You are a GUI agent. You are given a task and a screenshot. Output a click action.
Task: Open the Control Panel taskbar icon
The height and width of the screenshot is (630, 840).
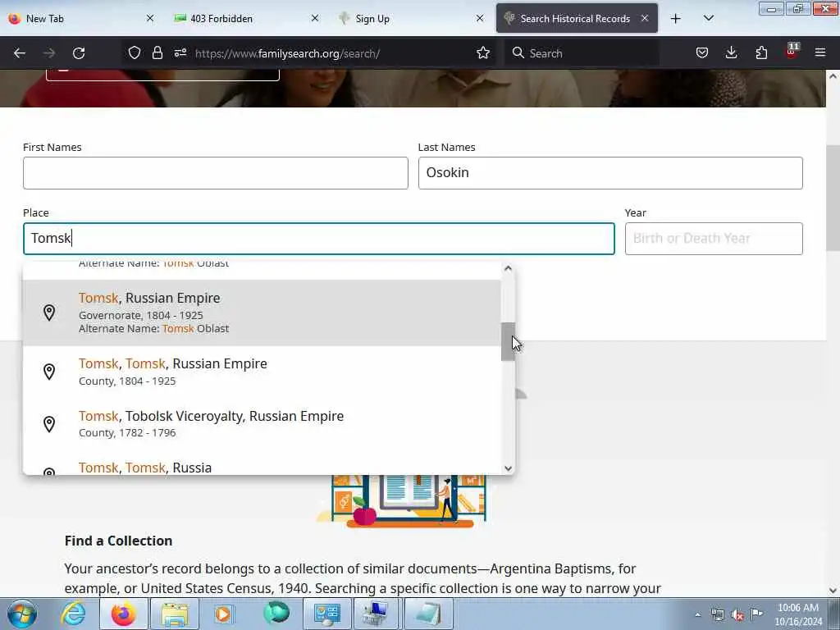click(x=326, y=614)
